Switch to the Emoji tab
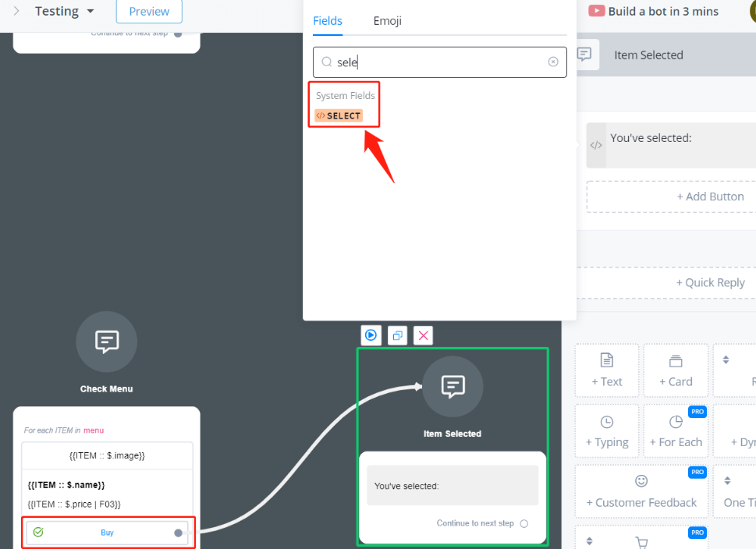This screenshot has height=549, width=756. tap(387, 21)
